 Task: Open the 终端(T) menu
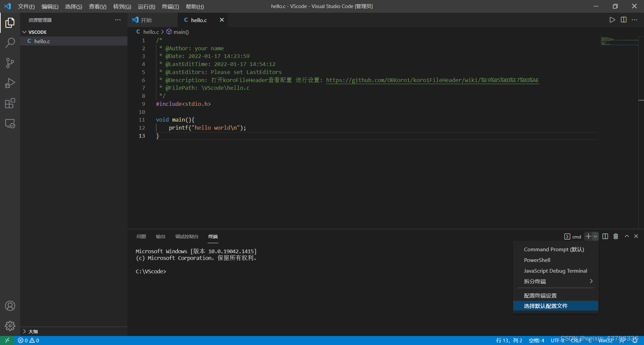click(x=170, y=6)
